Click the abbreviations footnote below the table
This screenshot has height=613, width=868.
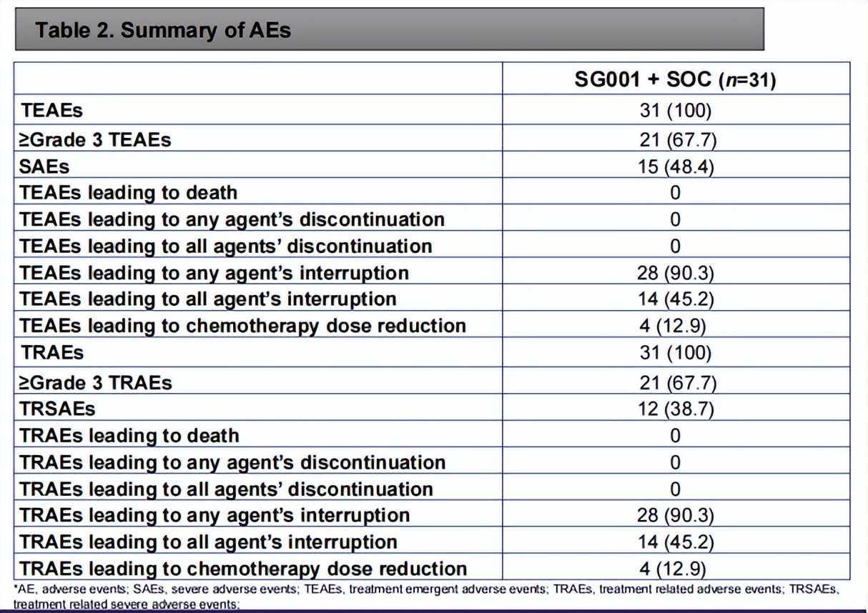425,596
